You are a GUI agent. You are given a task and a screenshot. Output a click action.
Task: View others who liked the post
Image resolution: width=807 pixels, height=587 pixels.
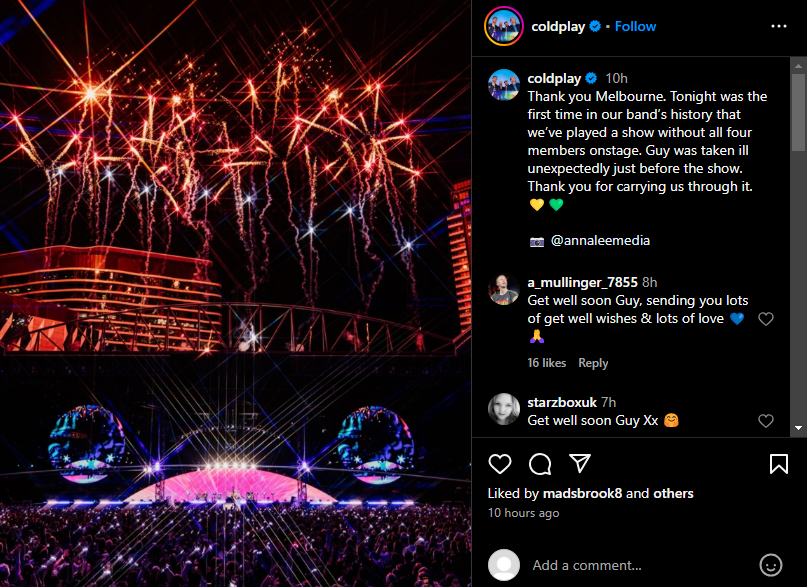coord(673,493)
